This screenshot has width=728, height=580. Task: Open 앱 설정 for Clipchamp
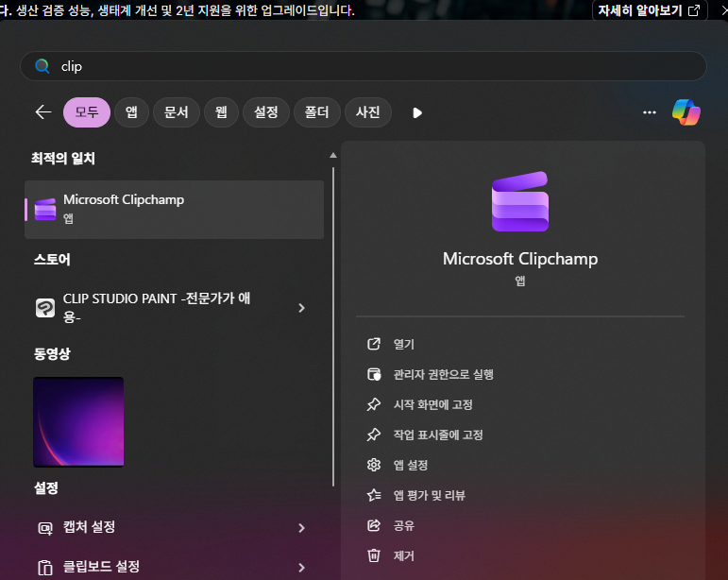point(411,465)
